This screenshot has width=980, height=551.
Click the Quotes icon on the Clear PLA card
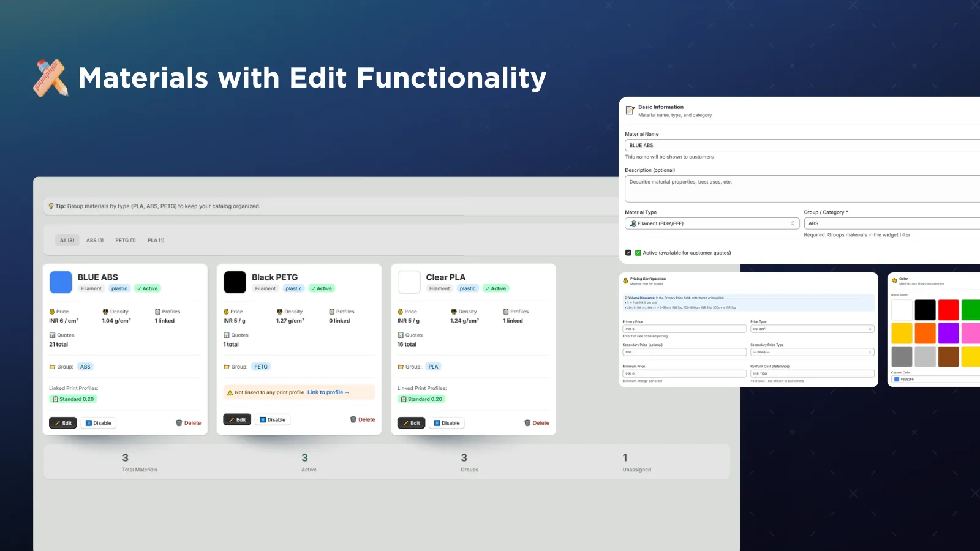coord(401,335)
